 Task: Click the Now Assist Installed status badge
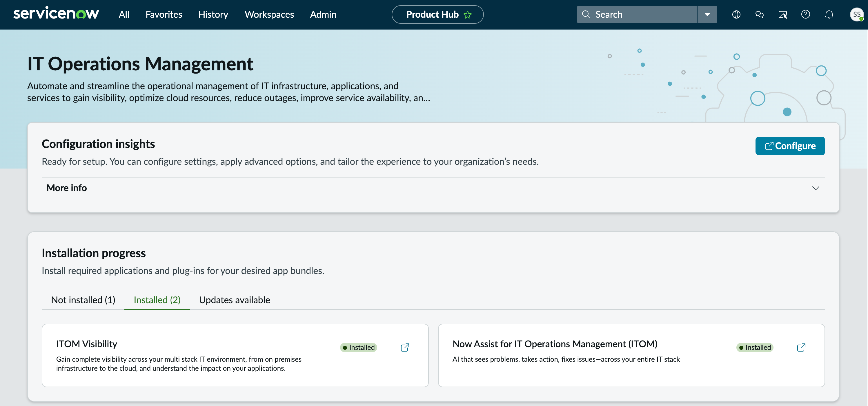755,348
